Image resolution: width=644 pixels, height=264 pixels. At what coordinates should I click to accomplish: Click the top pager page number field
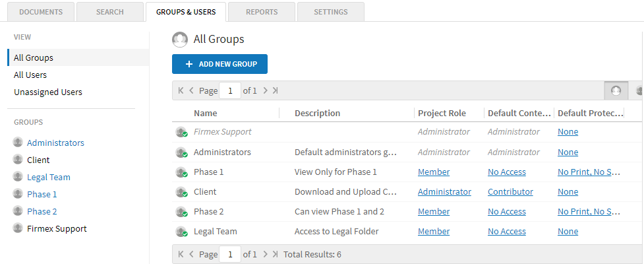coord(230,90)
